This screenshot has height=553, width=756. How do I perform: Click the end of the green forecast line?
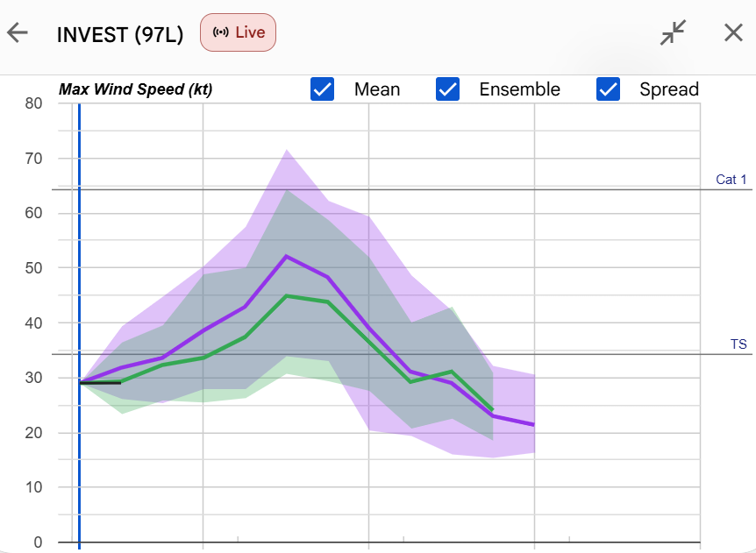pyautogui.click(x=492, y=410)
